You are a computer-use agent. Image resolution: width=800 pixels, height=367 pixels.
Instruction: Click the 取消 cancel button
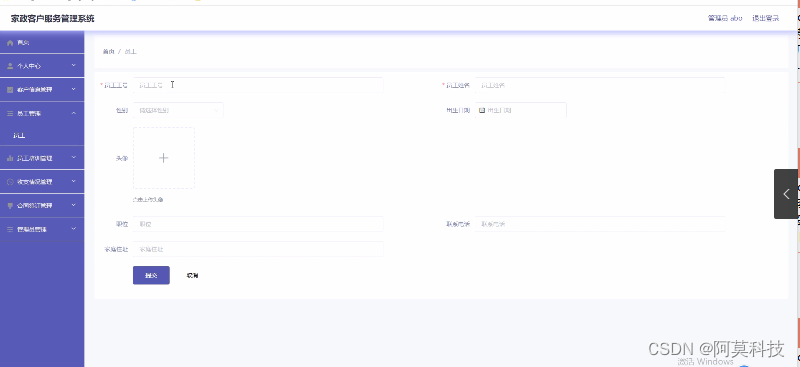point(192,276)
